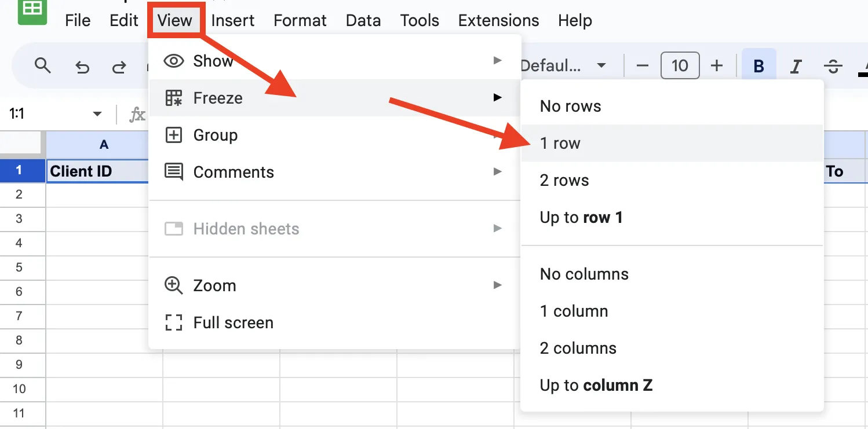The image size is (868, 429).
Task: Open the Edit menu
Action: pyautogui.click(x=124, y=20)
